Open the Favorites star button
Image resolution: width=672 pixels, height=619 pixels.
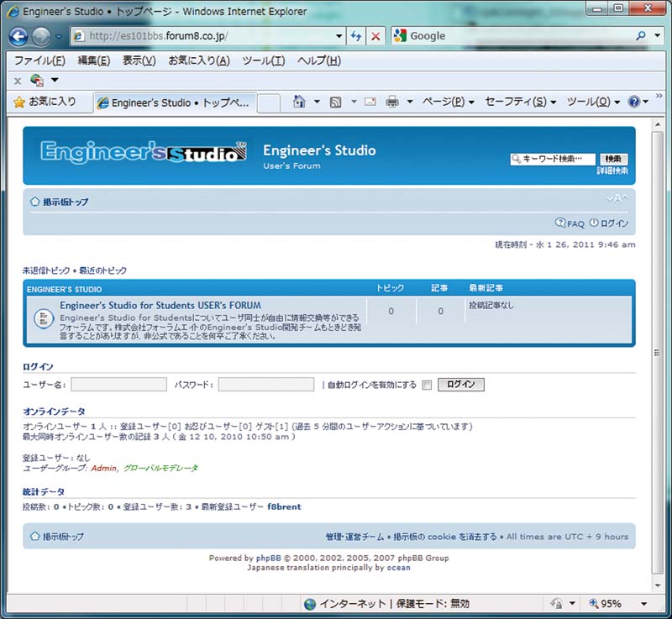(45, 102)
